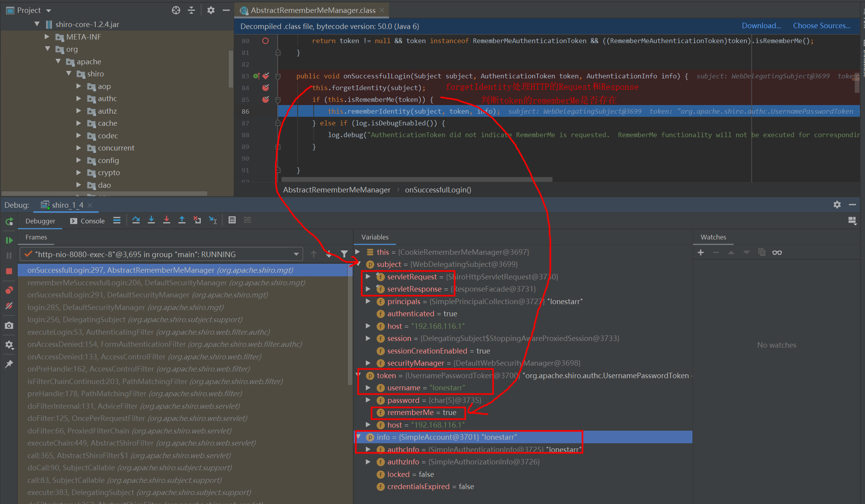This screenshot has width=865, height=504.
Task: Pause the running program
Action: tap(9, 256)
